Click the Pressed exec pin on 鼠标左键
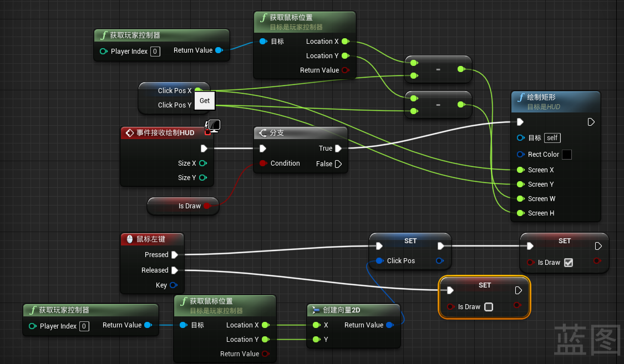Image resolution: width=624 pixels, height=364 pixels. pyautogui.click(x=175, y=255)
